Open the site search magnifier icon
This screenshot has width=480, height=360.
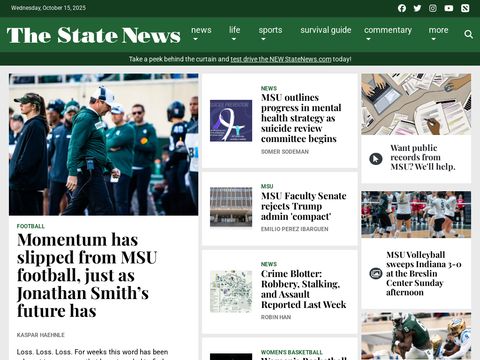[x=468, y=34]
